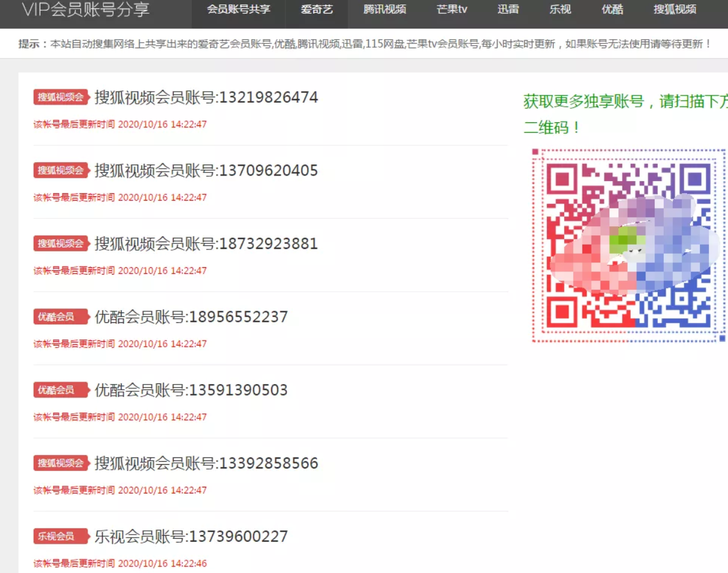Click update time under account 13219826474
Viewport: 728px width, 573px height.
click(120, 124)
